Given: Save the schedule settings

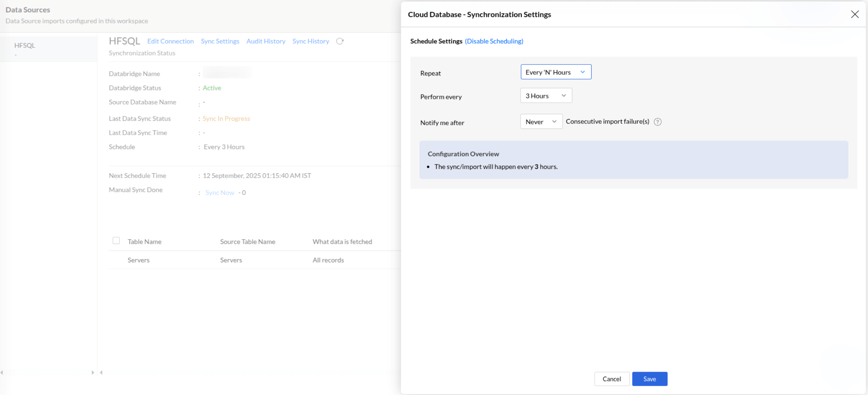Looking at the screenshot, I should [x=649, y=379].
